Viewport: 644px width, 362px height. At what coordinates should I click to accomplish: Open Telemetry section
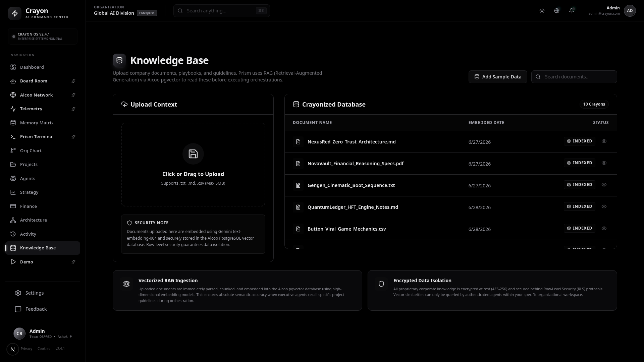click(x=43, y=109)
